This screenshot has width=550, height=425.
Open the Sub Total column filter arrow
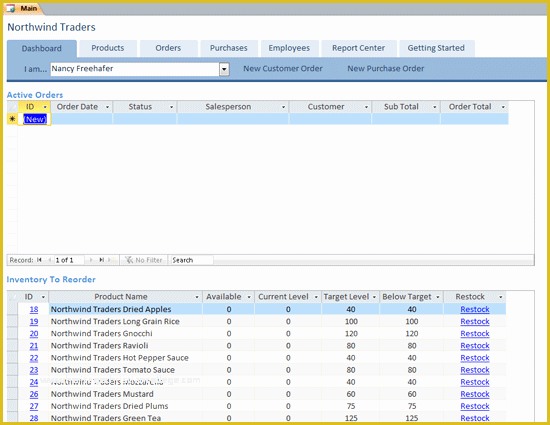click(435, 107)
